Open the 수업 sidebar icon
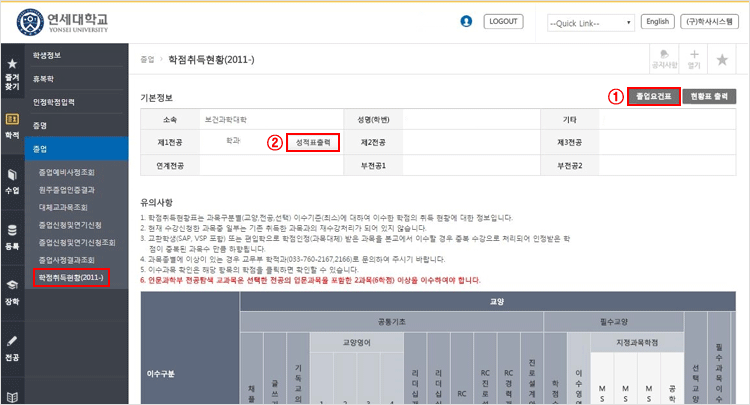Image resolution: width=750 pixels, height=405 pixels. 12,179
